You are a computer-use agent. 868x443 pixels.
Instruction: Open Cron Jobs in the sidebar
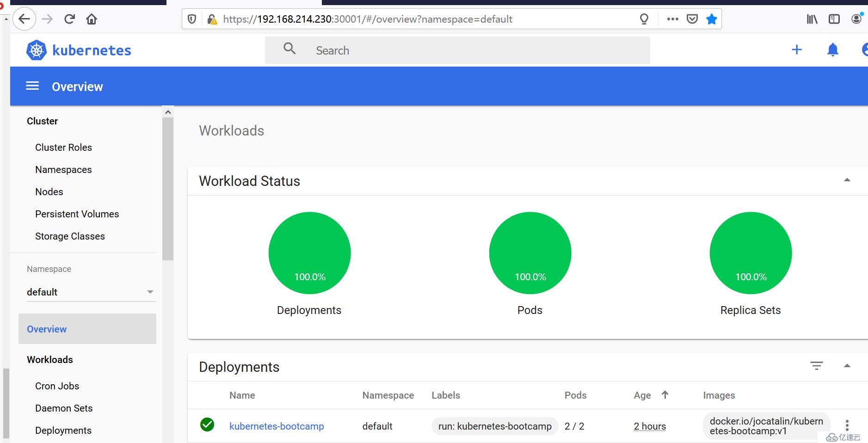click(x=57, y=386)
